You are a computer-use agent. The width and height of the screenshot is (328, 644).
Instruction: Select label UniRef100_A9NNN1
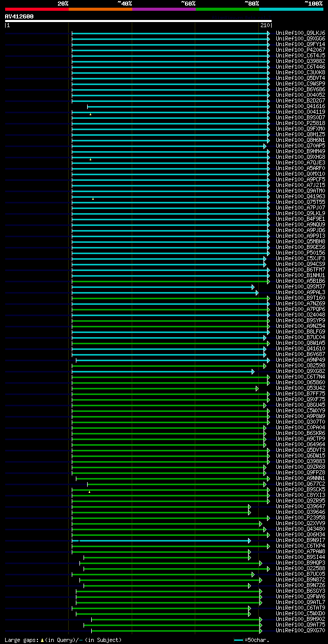[x=300, y=478]
